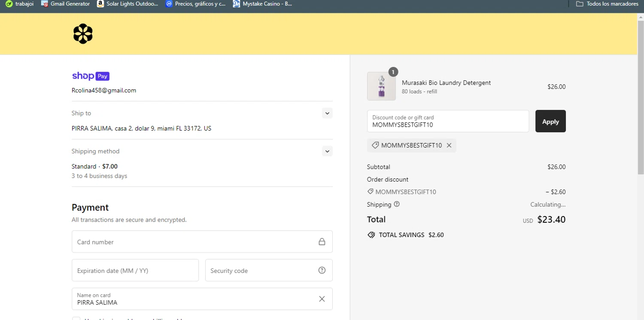The height and width of the screenshot is (320, 644).
Task: Click the 'Calculating...' shipping value
Action: pyautogui.click(x=548, y=204)
